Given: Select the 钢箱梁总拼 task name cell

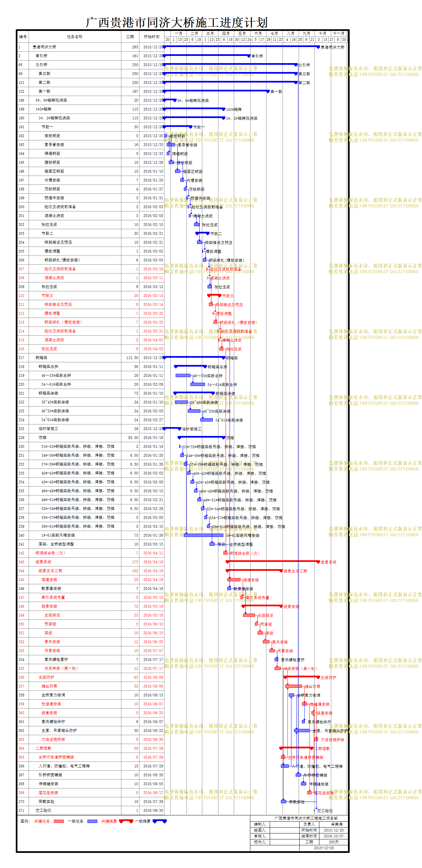Looking at the screenshot, I should tap(48, 367).
